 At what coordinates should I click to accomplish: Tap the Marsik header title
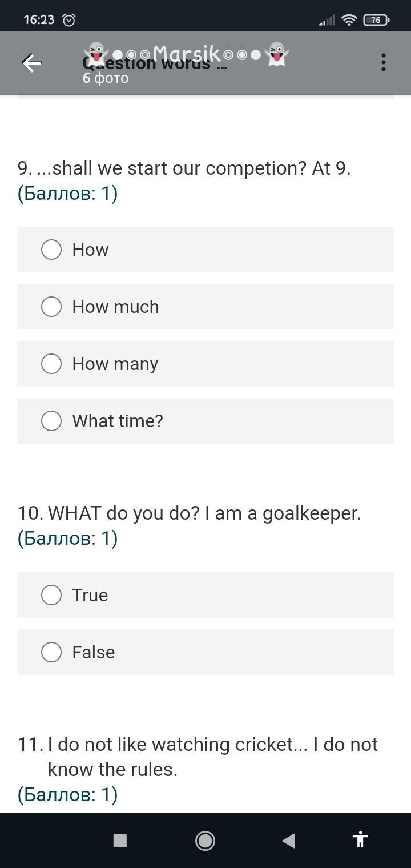tap(187, 54)
